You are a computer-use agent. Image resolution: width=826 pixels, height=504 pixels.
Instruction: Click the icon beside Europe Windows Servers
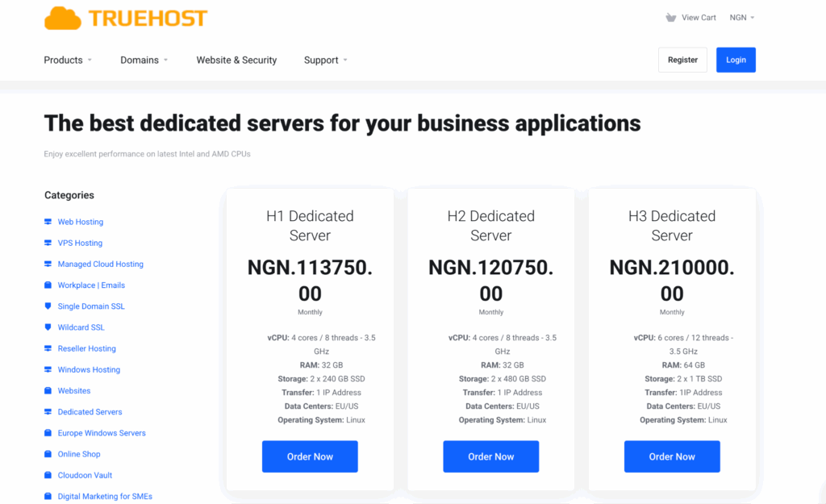click(x=48, y=432)
